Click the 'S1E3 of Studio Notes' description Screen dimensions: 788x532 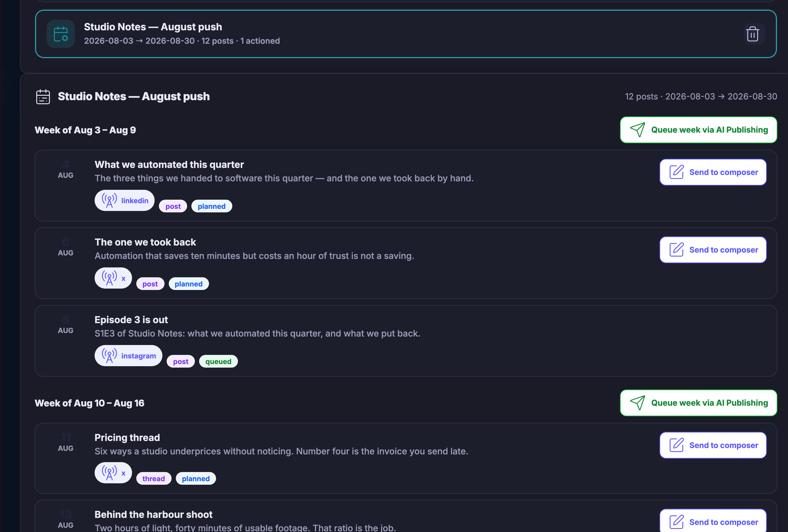pos(257,333)
